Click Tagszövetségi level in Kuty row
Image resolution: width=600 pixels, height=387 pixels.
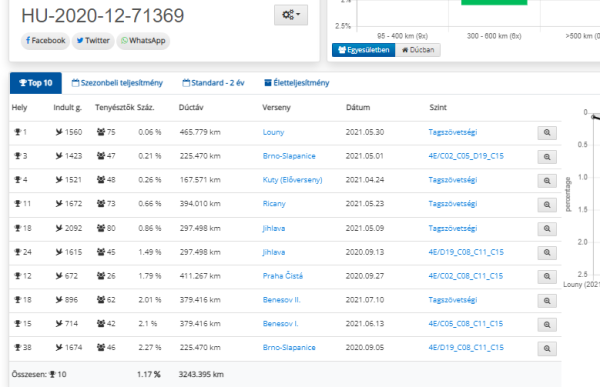(453, 180)
